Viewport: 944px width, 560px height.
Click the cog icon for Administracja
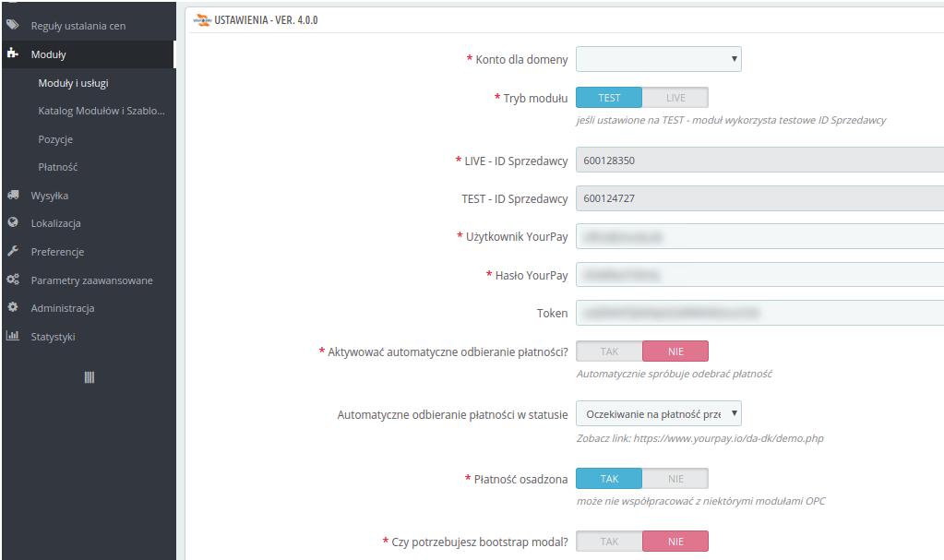(x=13, y=307)
